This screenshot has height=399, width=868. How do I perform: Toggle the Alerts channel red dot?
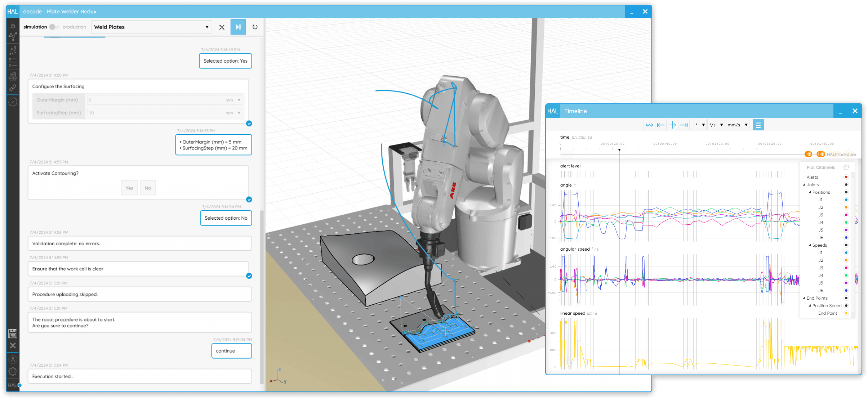click(x=846, y=177)
